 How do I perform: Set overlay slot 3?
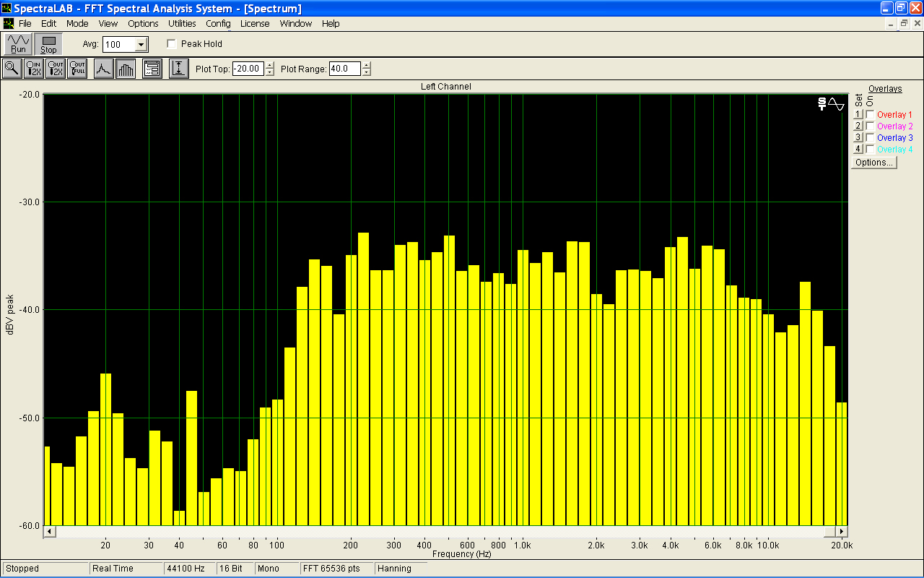pos(858,137)
